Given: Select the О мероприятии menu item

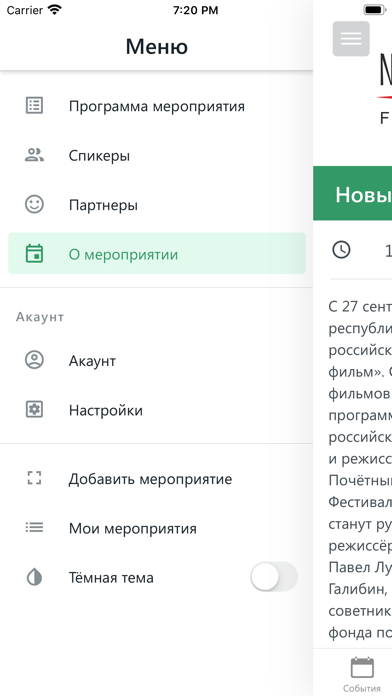Looking at the screenshot, I should point(157,254).
